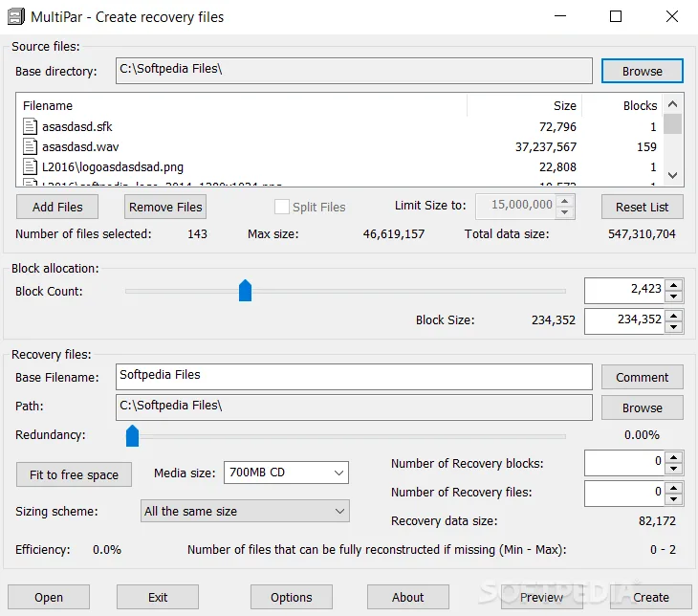This screenshot has height=616, width=698.
Task: Open the Options dialog
Action: pyautogui.click(x=291, y=597)
